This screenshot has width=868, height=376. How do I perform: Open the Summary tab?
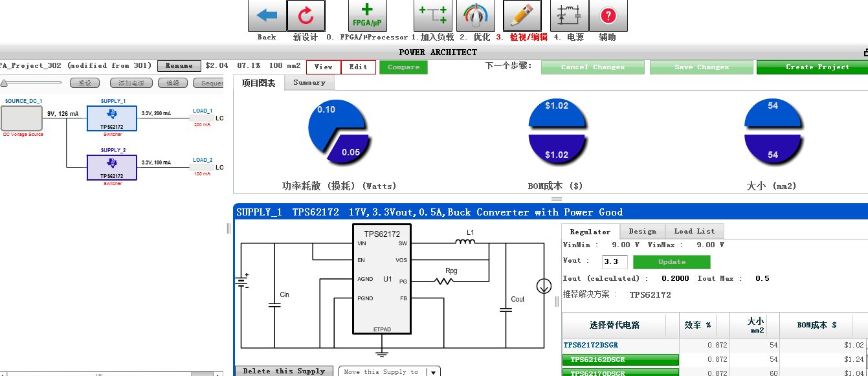(x=309, y=83)
